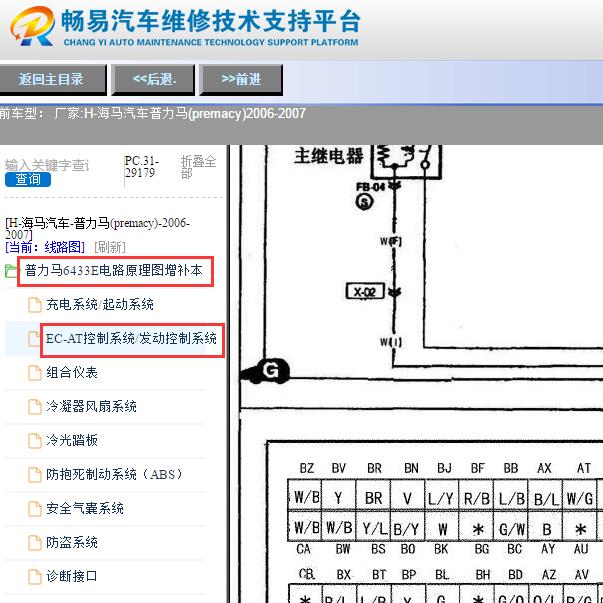Click the file icon beside 组合仪表
This screenshot has height=603, width=603.
36,372
